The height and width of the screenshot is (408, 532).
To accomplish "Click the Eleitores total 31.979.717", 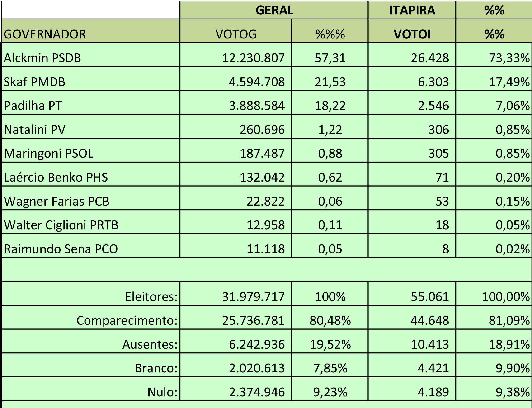I will tap(236, 293).
